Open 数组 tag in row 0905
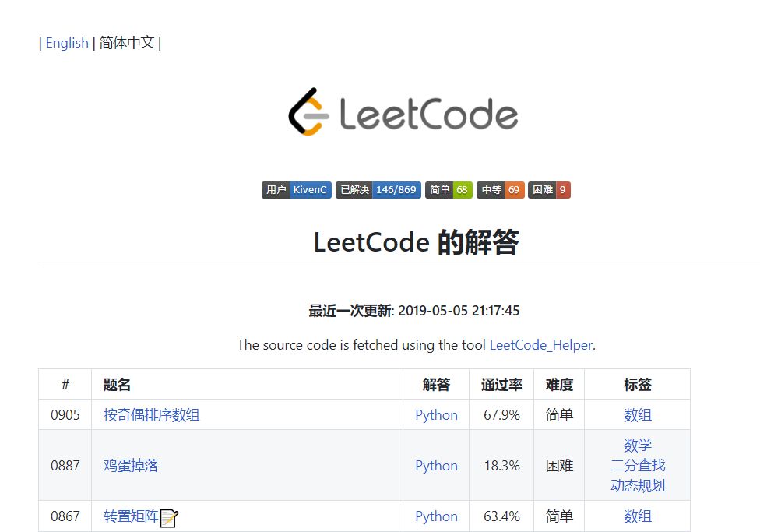 click(x=638, y=415)
